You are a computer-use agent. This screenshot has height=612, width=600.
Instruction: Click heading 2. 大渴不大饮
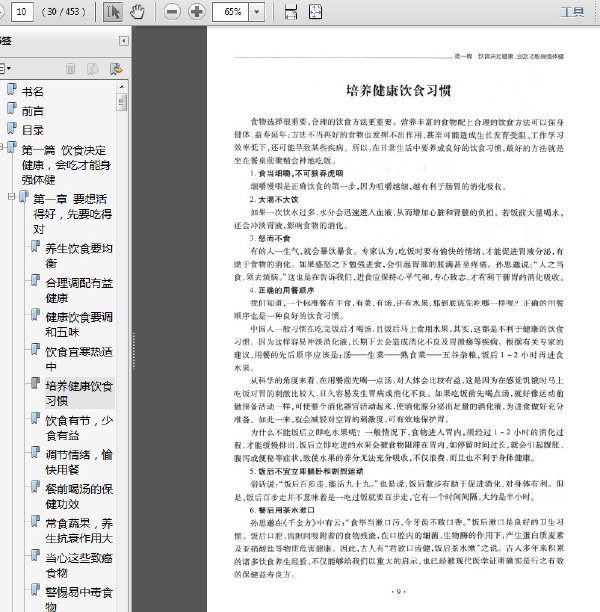tap(274, 199)
